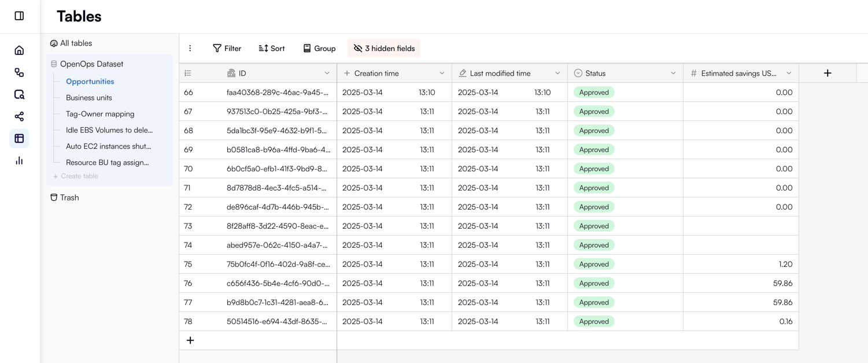Click the row count list icon in header
868x363 pixels.
pos(188,74)
